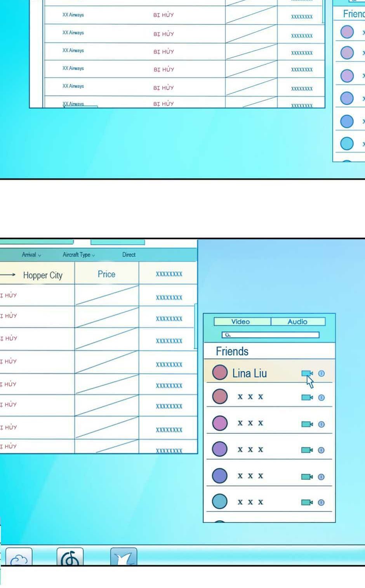Expand the Arrival dropdown
365x588 pixels.
pyautogui.click(x=31, y=255)
